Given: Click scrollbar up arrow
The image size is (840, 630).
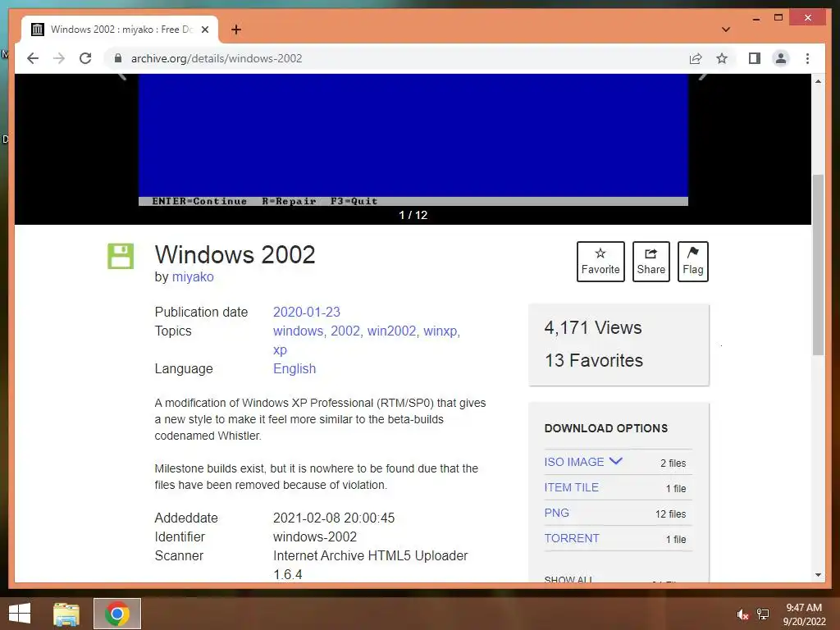Looking at the screenshot, I should click(x=818, y=81).
